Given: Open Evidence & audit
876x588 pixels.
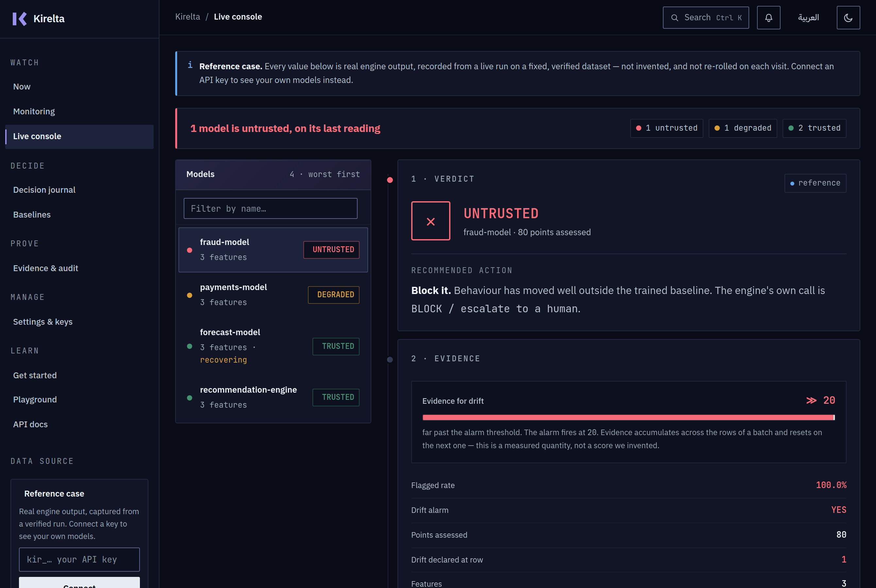Looking at the screenshot, I should 79,269.
